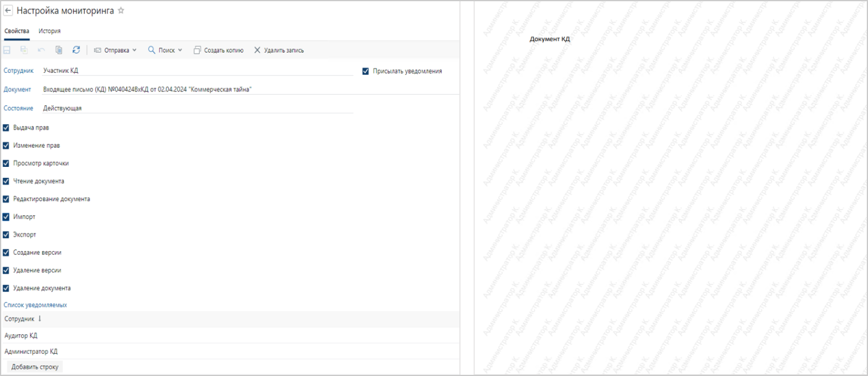The height and width of the screenshot is (376, 868).
Task: Open the Поиск dropdown menu
Action: (165, 50)
